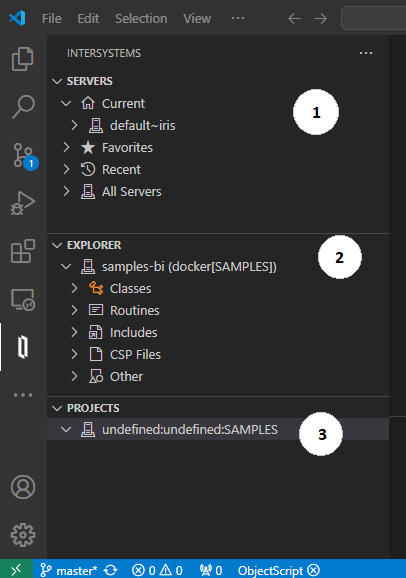The height and width of the screenshot is (578, 406).
Task: Collapse samples-bi docker SAMPLES node
Action: click(66, 267)
